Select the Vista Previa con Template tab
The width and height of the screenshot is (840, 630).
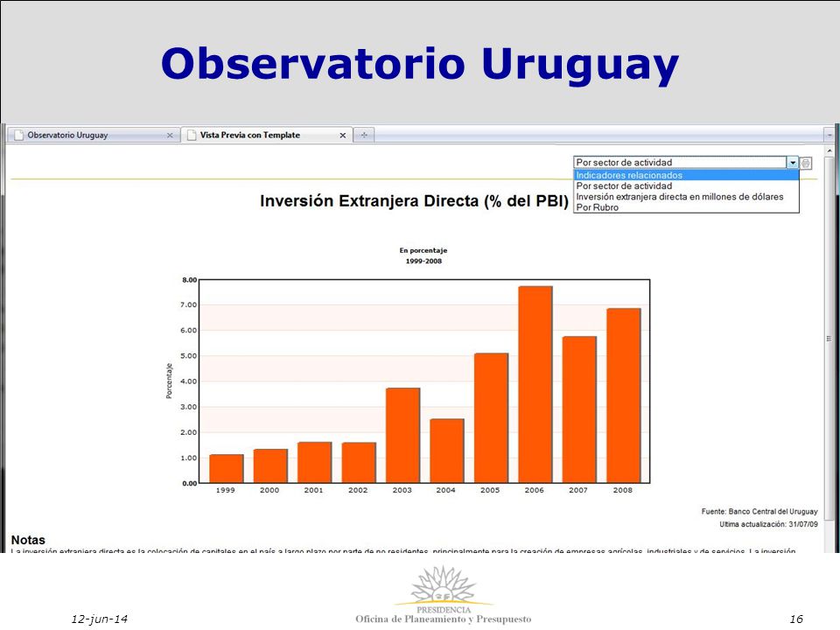(x=267, y=135)
